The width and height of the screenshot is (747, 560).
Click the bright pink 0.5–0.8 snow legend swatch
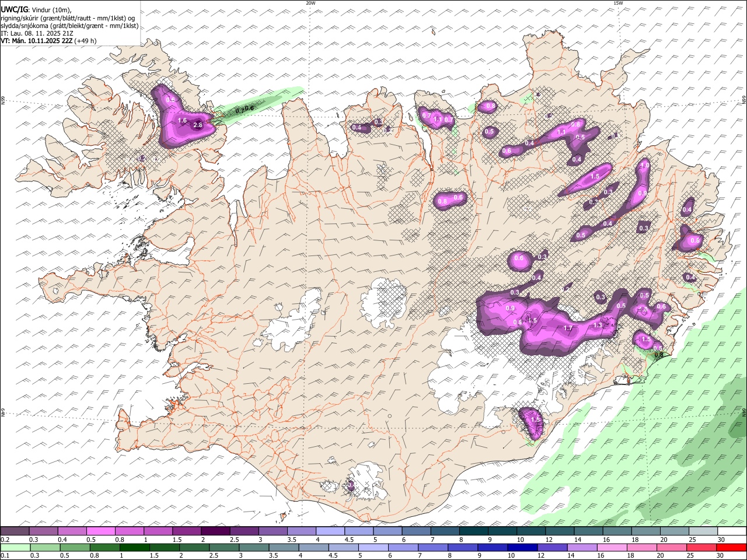click(x=100, y=531)
